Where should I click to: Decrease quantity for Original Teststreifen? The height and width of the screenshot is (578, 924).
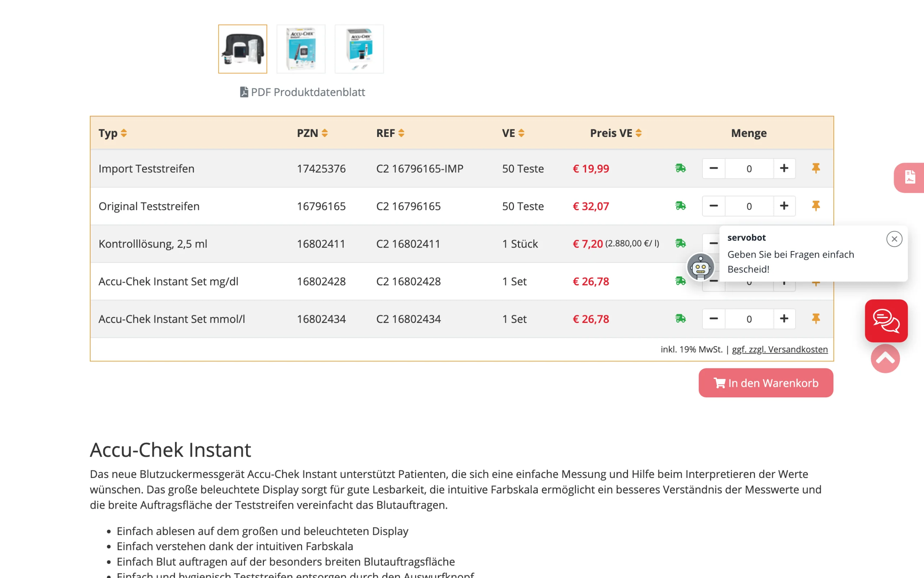714,206
